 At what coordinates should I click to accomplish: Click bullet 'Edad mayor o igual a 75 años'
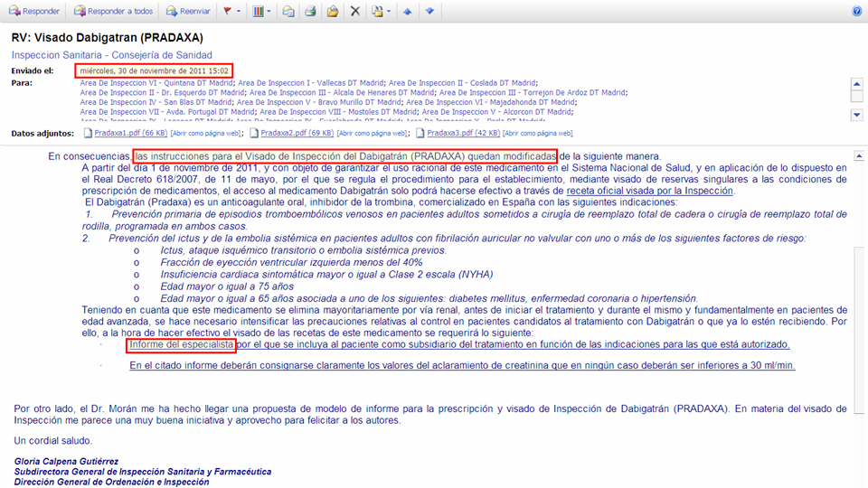click(x=227, y=286)
